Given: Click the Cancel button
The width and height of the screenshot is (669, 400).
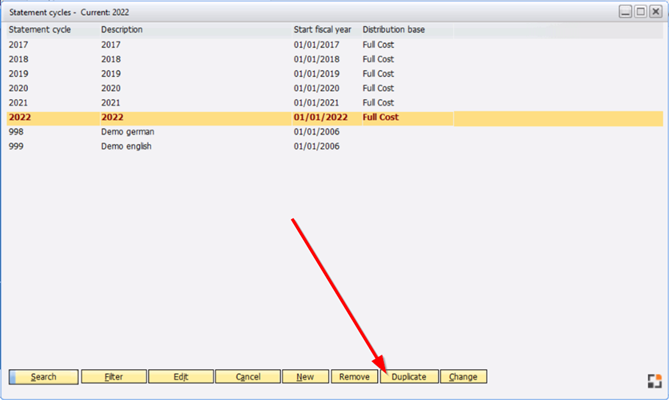Looking at the screenshot, I should 248,377.
